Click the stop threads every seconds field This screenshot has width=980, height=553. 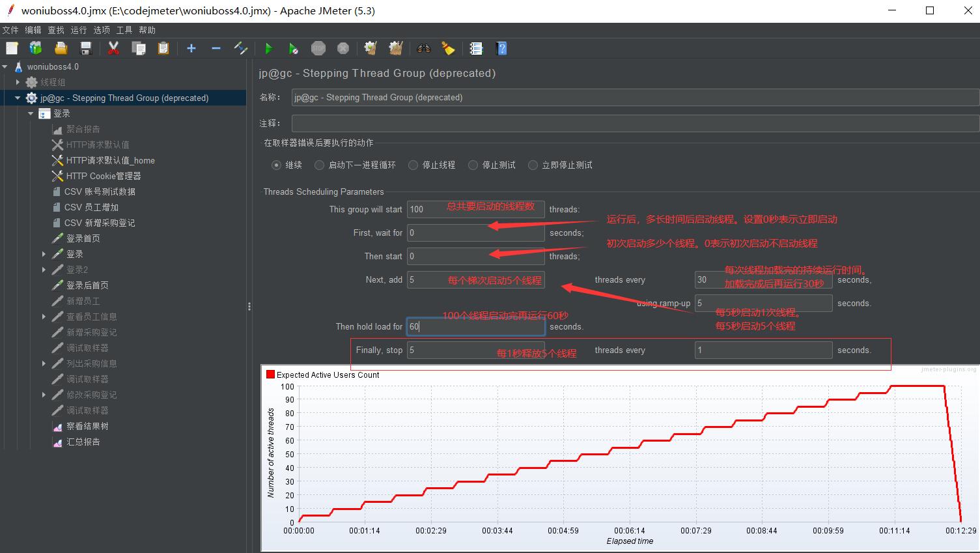(x=764, y=350)
